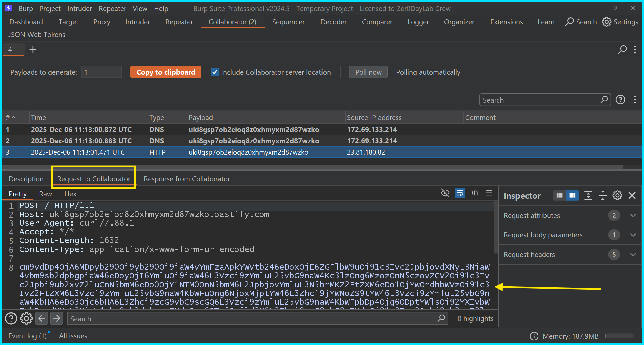The height and width of the screenshot is (345, 644).
Task: Open three-dot menu beside interactions help icon
Action: coord(635,100)
